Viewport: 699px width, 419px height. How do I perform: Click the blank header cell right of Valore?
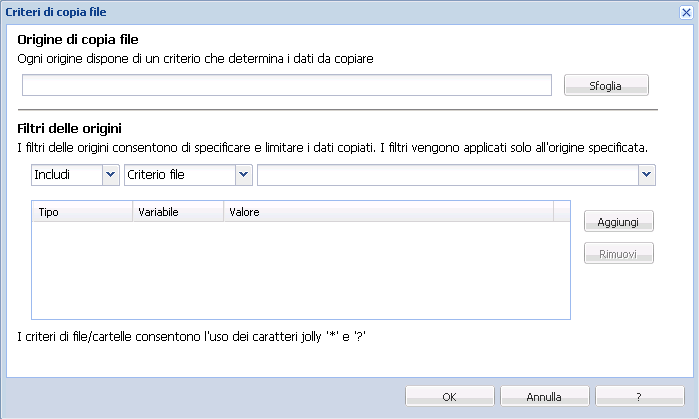point(560,212)
